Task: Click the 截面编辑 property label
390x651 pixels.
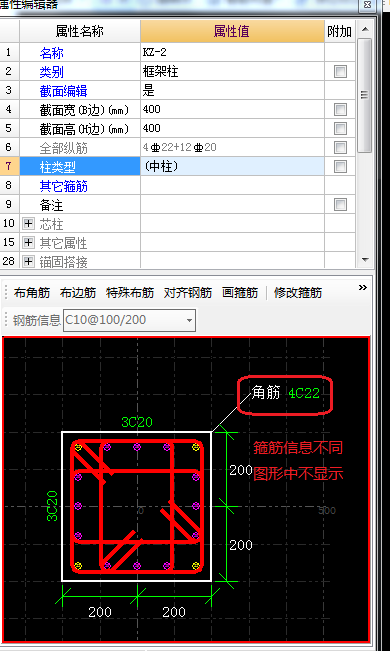Action: (64, 91)
